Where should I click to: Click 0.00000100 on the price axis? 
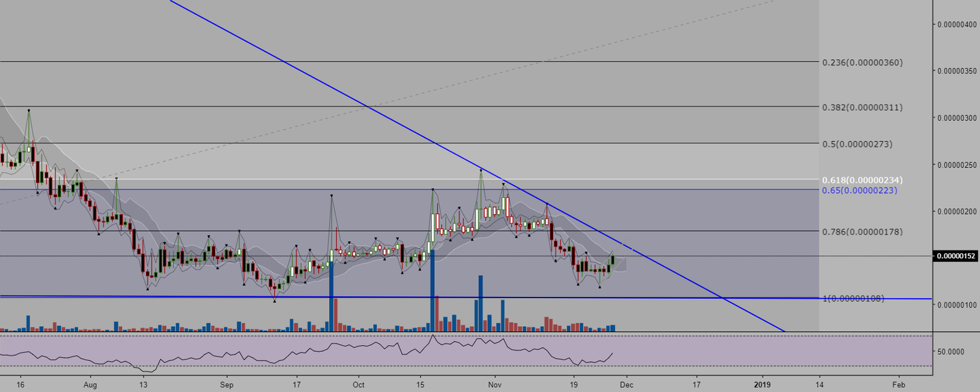956,304
